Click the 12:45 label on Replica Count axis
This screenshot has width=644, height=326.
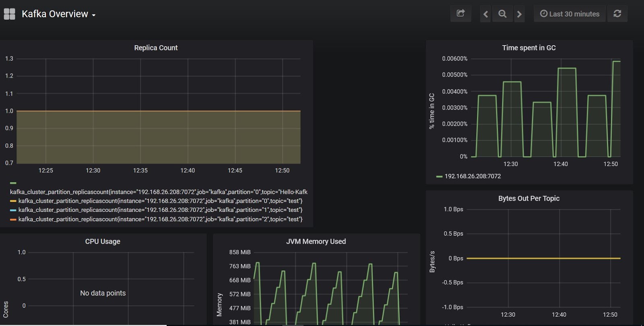point(235,170)
